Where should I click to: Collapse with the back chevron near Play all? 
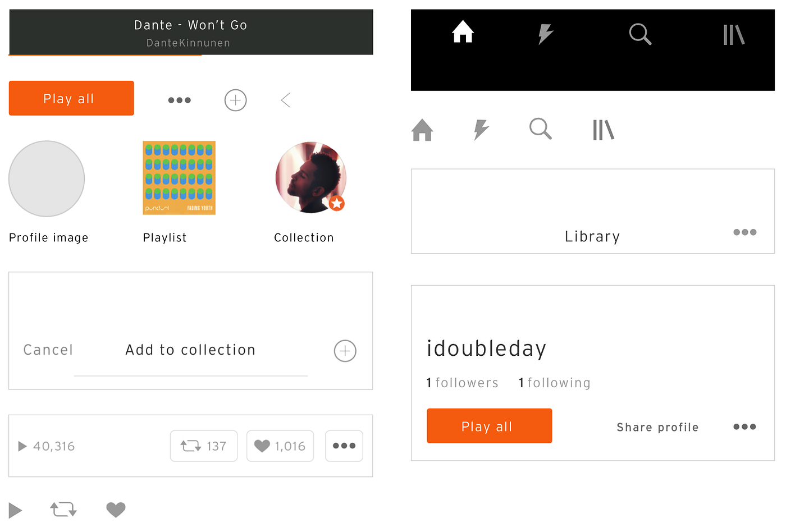pos(285,100)
